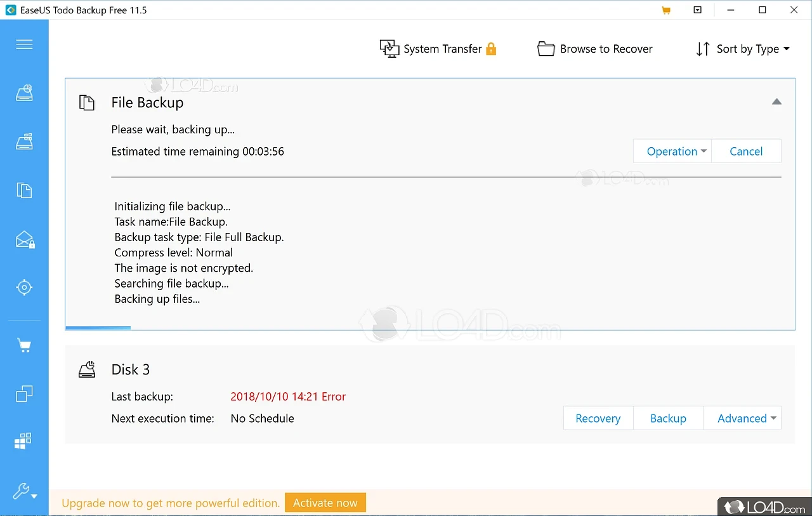Minimize the EaseUS window
The height and width of the screenshot is (516, 812).
730,10
